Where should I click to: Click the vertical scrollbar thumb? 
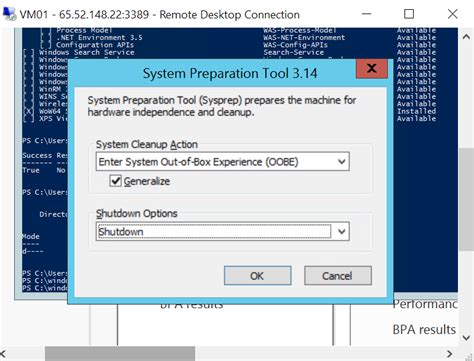click(x=466, y=199)
